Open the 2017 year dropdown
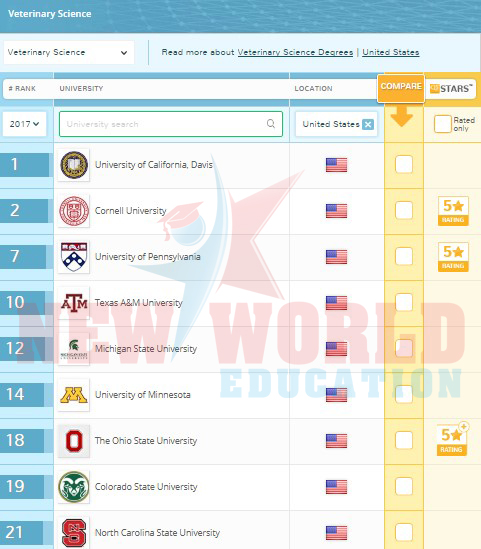 click(24, 124)
